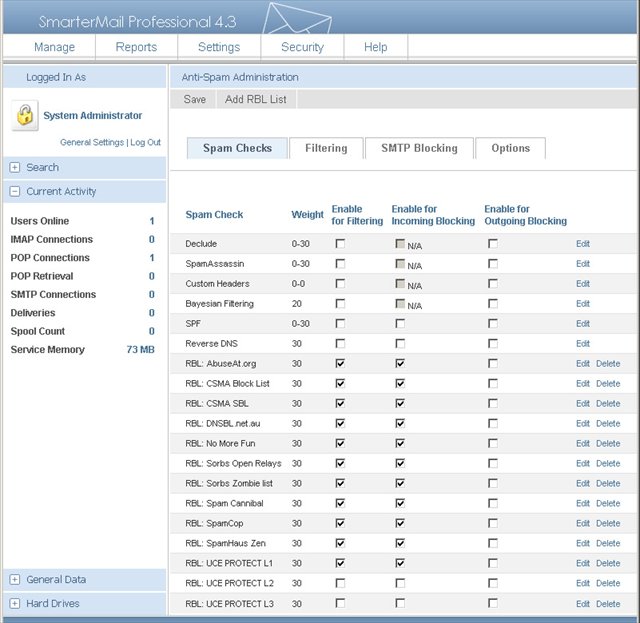The image size is (640, 623).
Task: Open the Manage menu
Action: click(x=54, y=47)
